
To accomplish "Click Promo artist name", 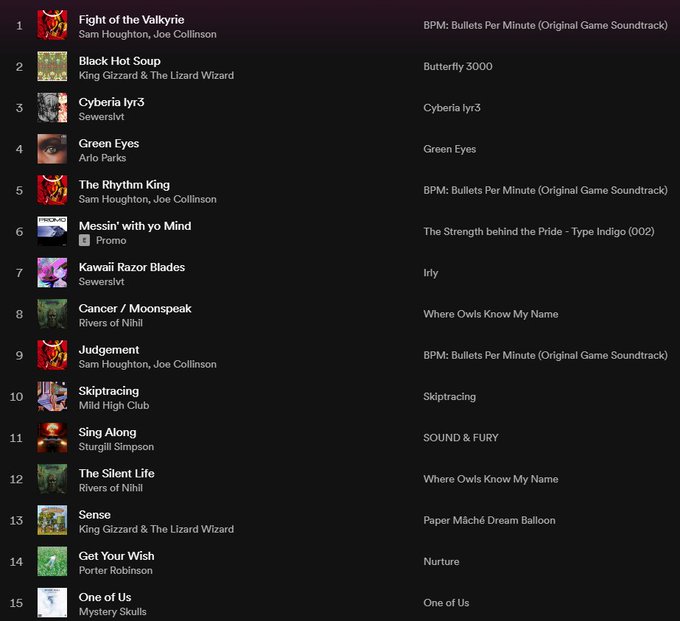I will click(x=111, y=240).
